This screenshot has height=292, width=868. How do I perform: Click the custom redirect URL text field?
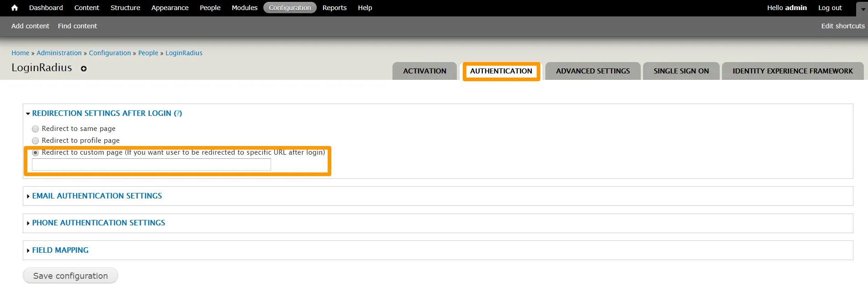pos(151,165)
